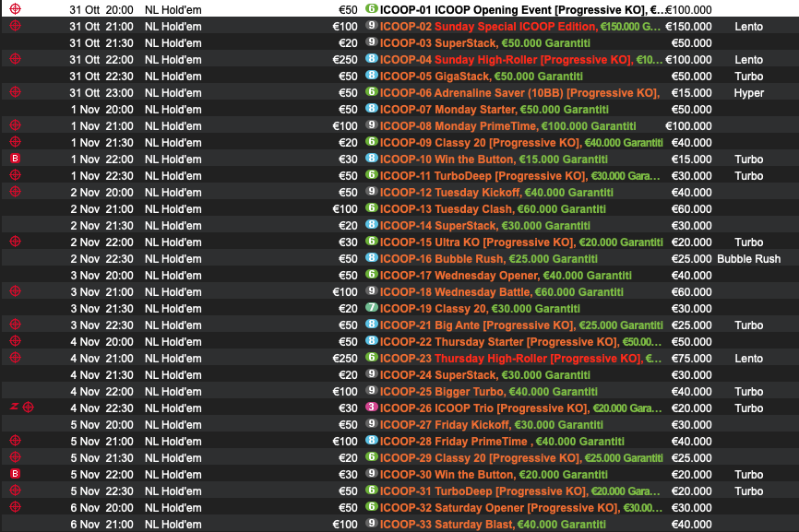
Task: Click the knockout icon on ICOOP-32 Saturday Opener row
Action: (16, 506)
